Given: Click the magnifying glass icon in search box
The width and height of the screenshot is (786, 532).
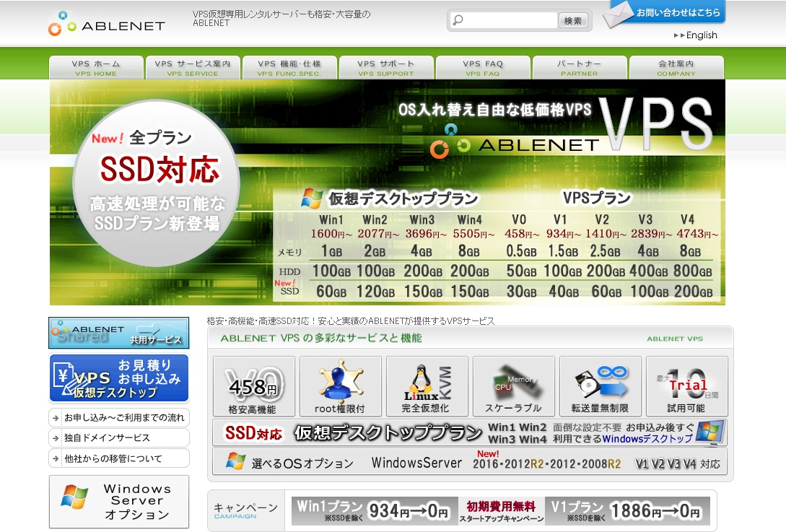Looking at the screenshot, I should 458,20.
